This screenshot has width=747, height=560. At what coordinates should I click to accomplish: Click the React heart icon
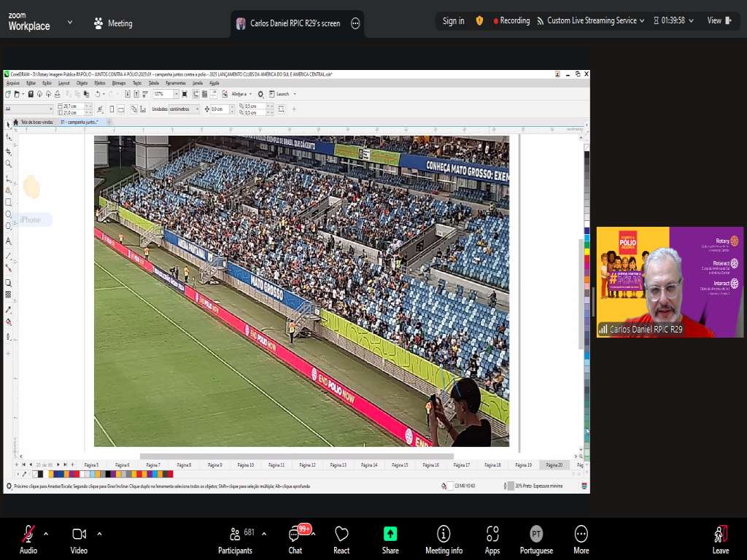[x=341, y=538]
